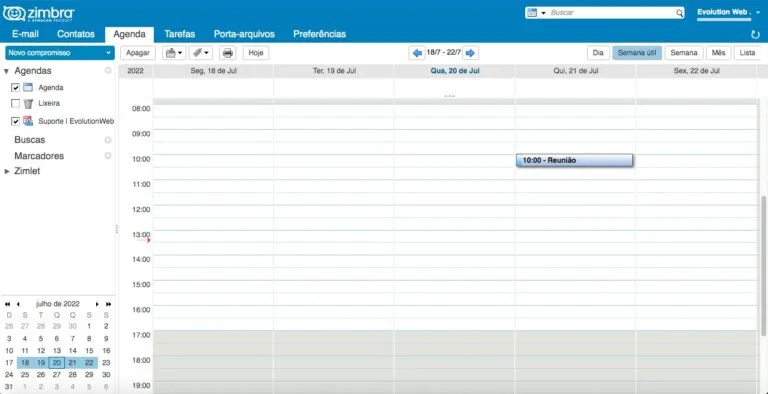Go to next month in mini calendar
Screen dimensions: 768x394
tap(97, 304)
